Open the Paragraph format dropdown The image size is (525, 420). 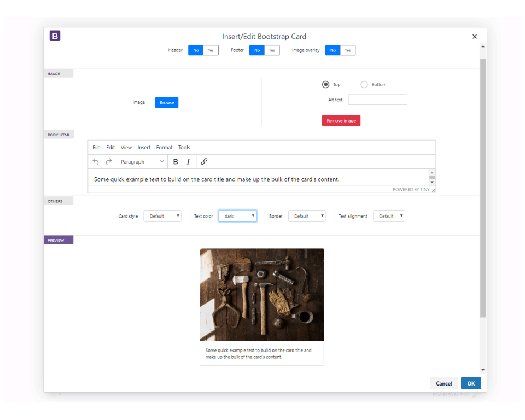click(x=141, y=161)
